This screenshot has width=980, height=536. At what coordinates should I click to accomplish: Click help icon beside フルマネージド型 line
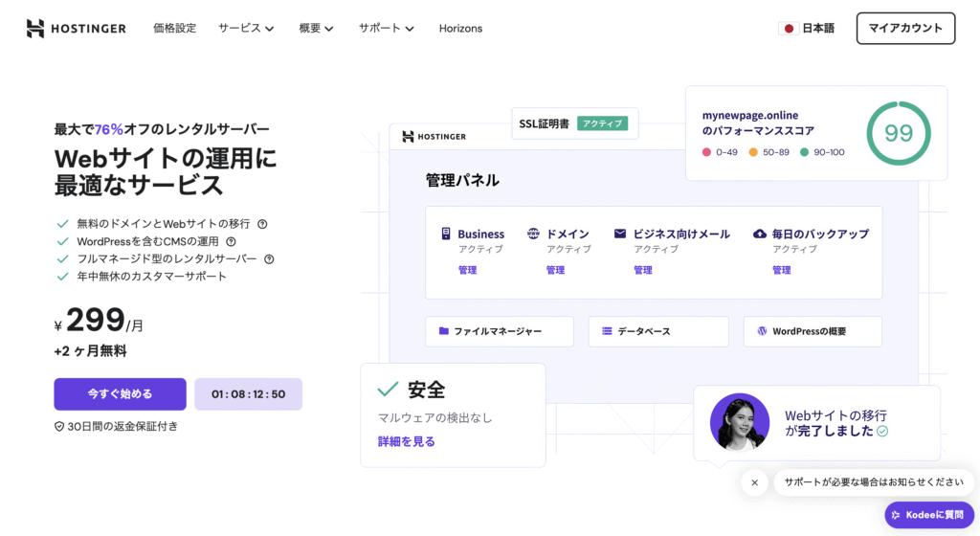pos(269,258)
